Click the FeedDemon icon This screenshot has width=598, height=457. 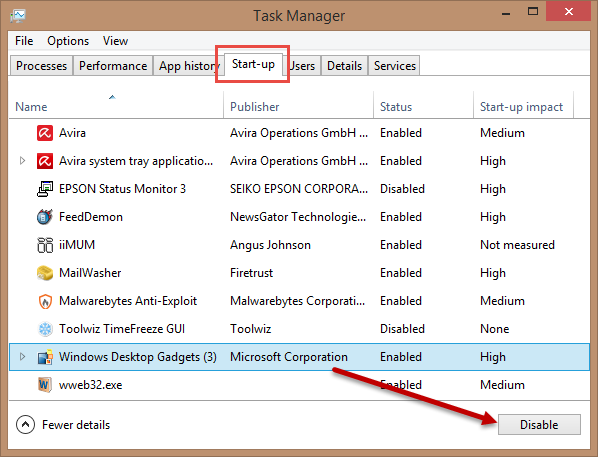pyautogui.click(x=45, y=217)
